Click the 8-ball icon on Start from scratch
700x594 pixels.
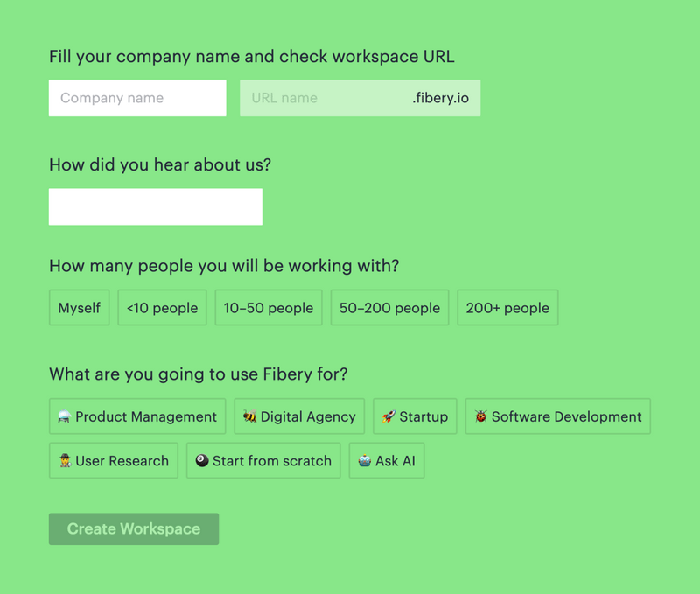(x=201, y=460)
